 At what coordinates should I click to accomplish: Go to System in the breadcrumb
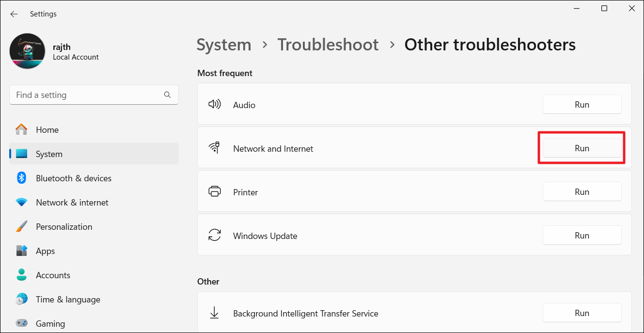(224, 45)
